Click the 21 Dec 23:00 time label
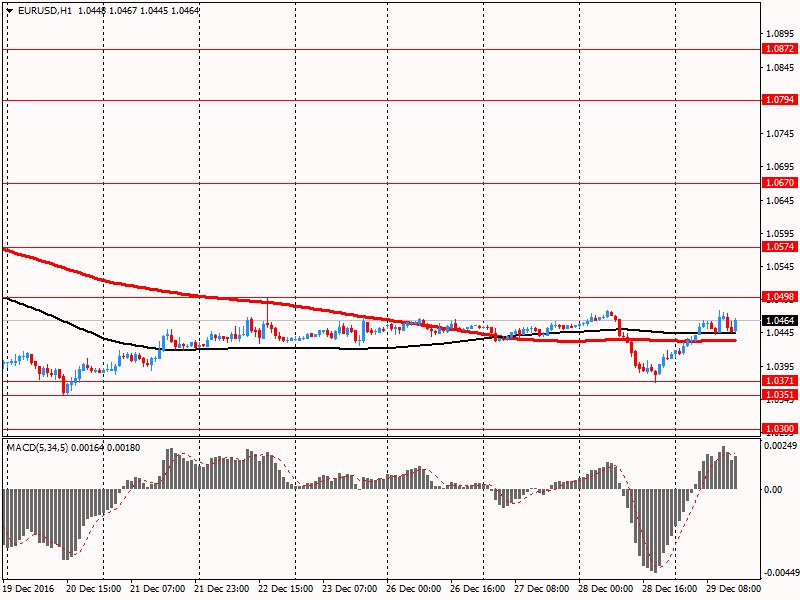Viewport: 800px width, 600px height. tap(221, 589)
